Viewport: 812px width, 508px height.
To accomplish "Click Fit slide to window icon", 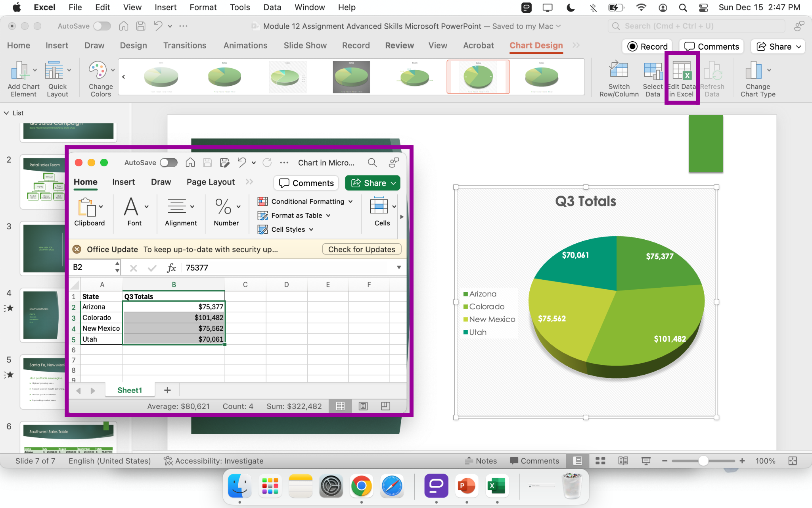I will coord(793,461).
